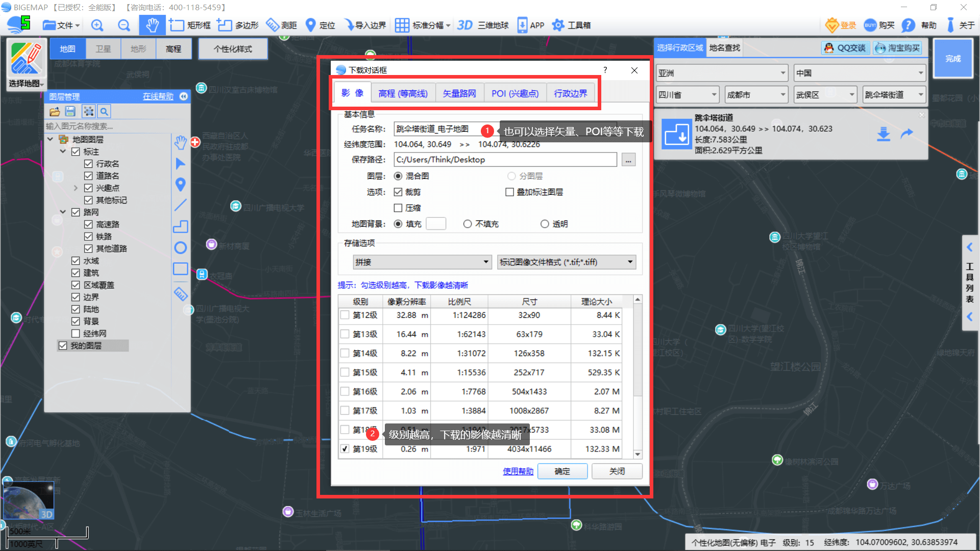
Task: Click the download arrow icon for 跳伞塔街道
Action: (884, 134)
